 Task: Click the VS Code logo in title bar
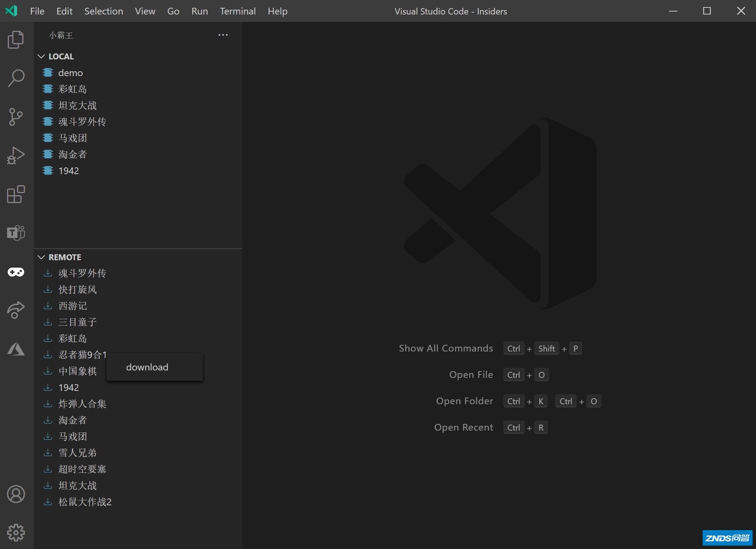pos(12,11)
